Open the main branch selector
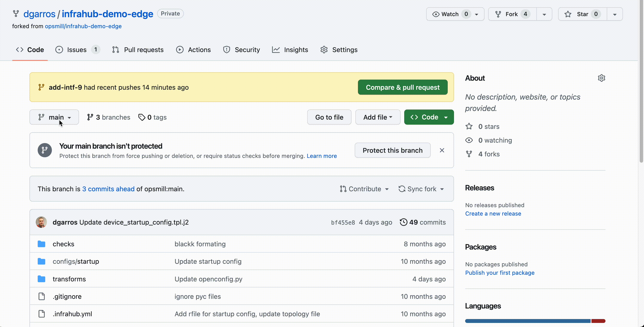 (x=54, y=117)
